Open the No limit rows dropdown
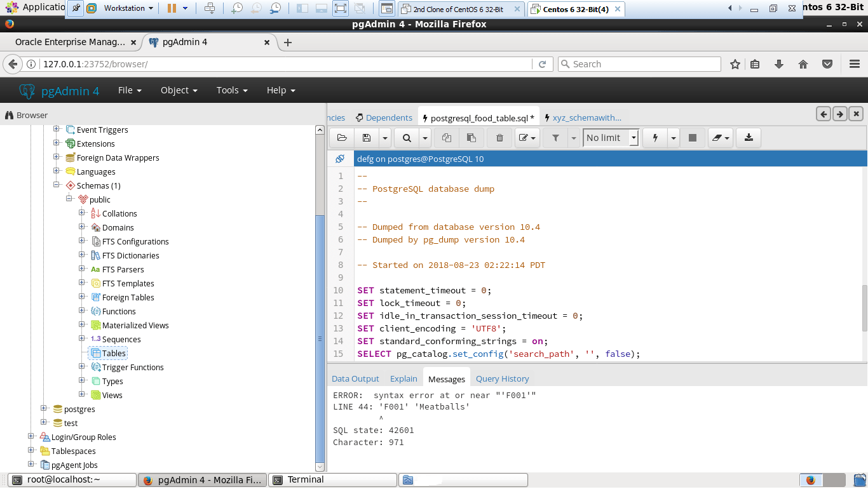868x494 pixels. click(611, 138)
